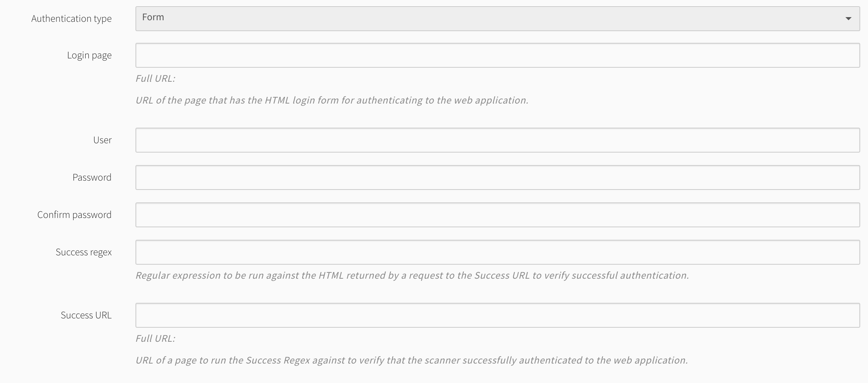
Task: Open the Authentication type dropdown showing Form
Action: [497, 19]
